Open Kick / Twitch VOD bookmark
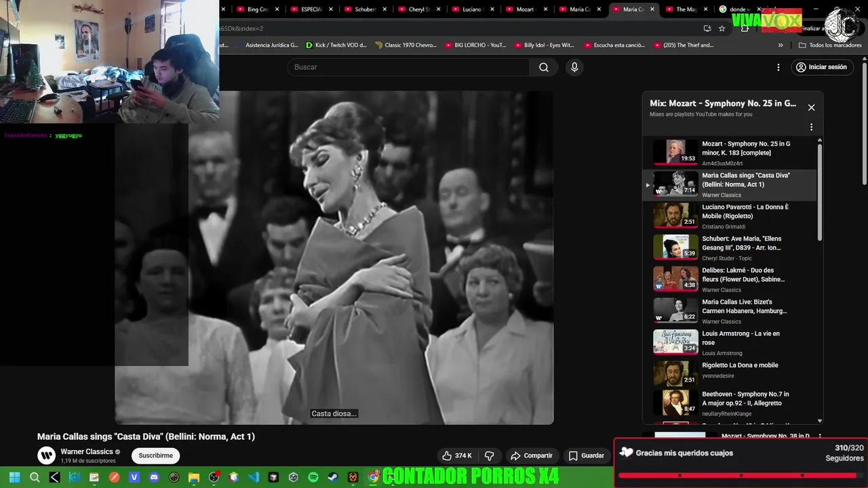Screen dimensions: 868x488 click(x=336, y=45)
